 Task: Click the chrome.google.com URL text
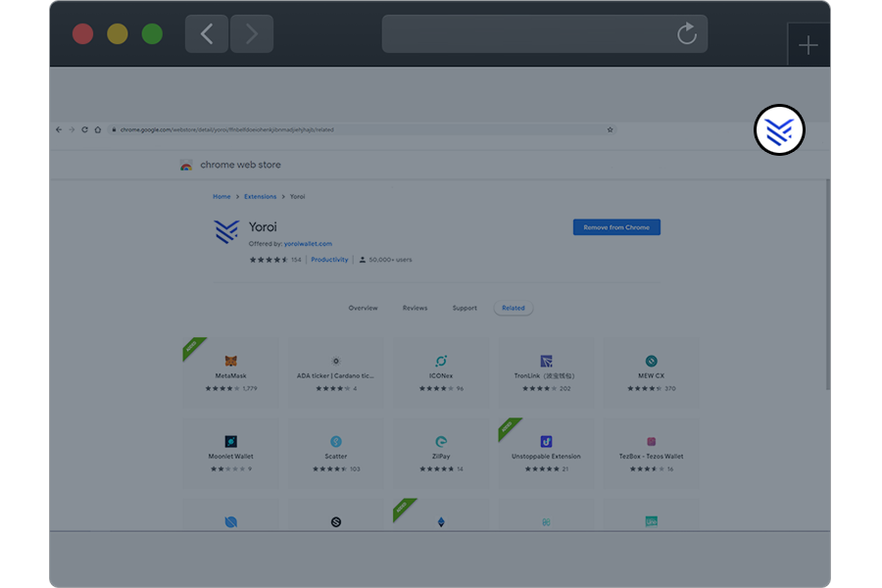[226, 129]
